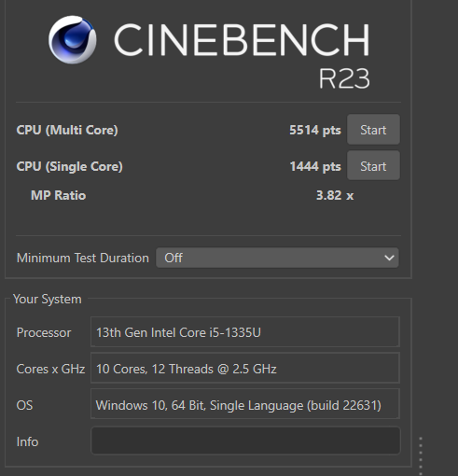Click the MP Ratio label

(x=58, y=195)
